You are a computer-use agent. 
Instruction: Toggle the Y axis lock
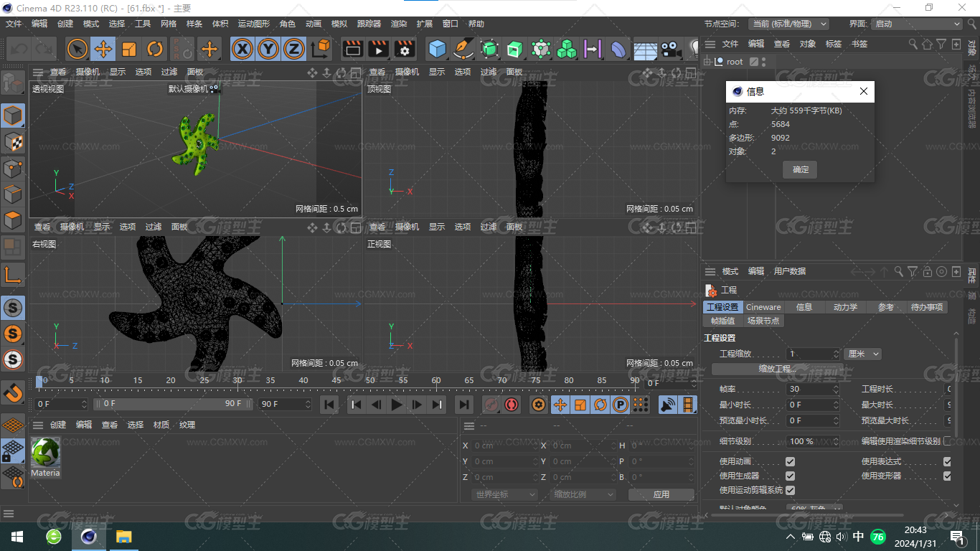click(268, 49)
